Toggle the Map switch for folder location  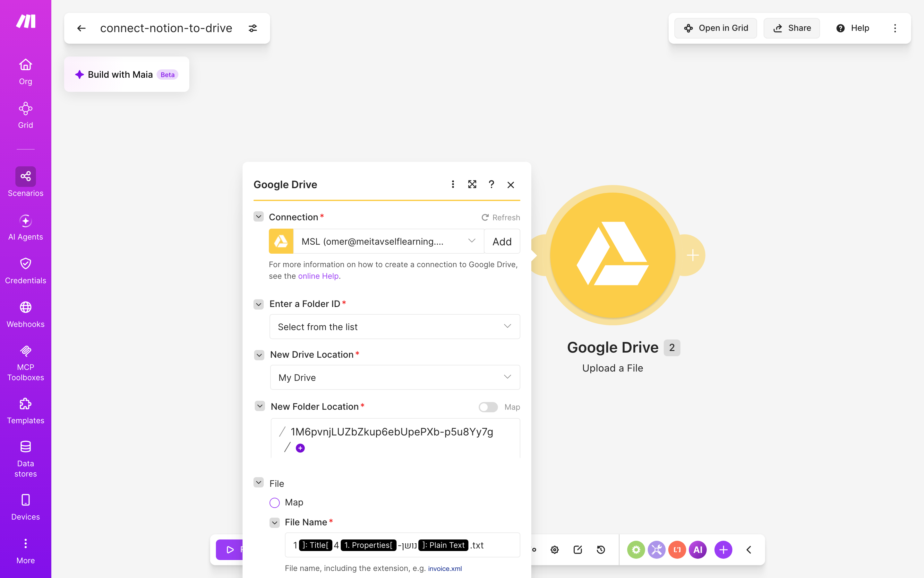click(x=488, y=407)
